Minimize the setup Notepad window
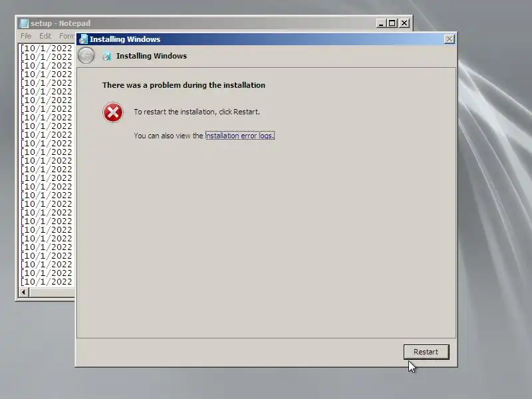The height and width of the screenshot is (399, 532). click(381, 23)
